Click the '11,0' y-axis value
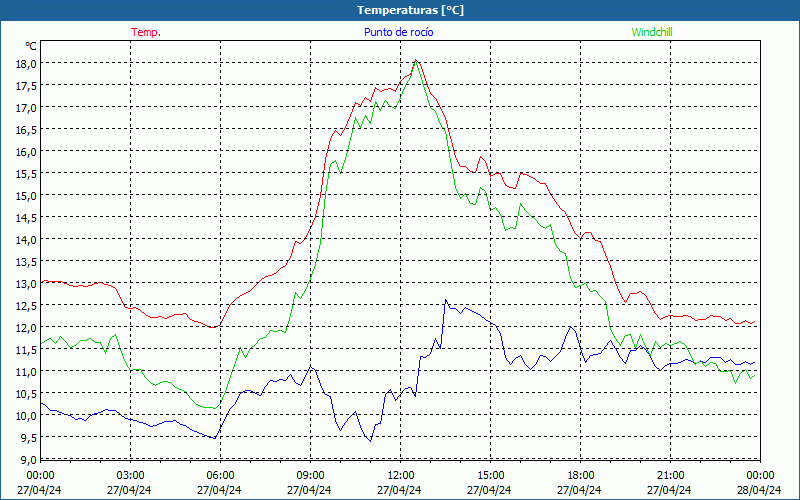This screenshot has height=500, width=800. (x=27, y=371)
